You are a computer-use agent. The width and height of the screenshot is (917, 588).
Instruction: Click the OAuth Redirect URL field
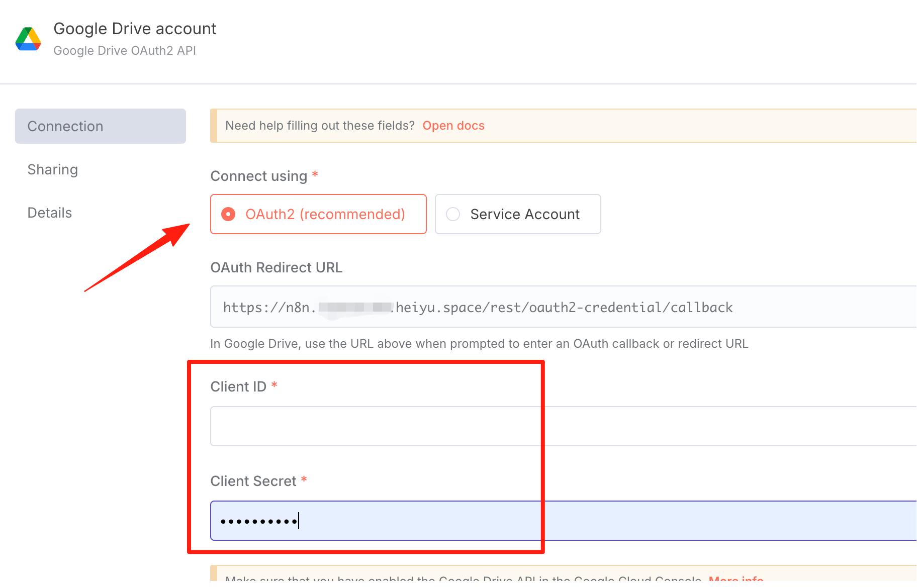point(563,307)
